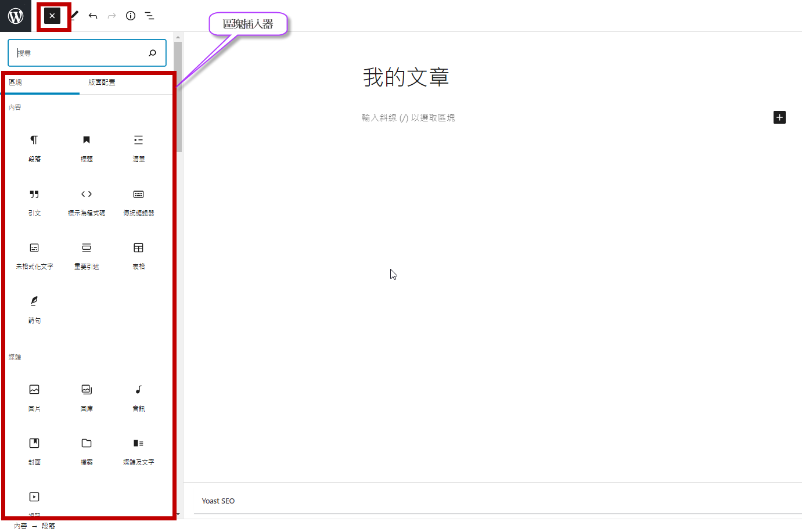802x532 pixels.
Task: Close the block inserter panel
Action: [52, 16]
